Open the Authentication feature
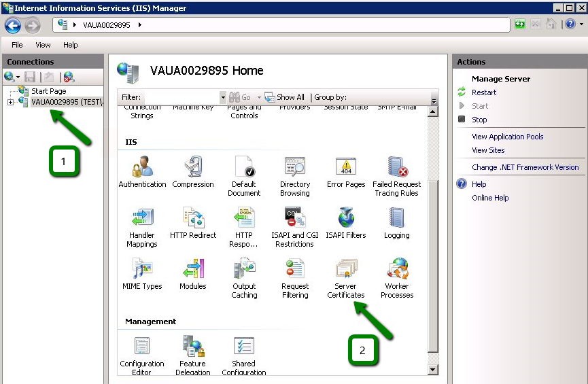588x384 pixels. pos(142,172)
